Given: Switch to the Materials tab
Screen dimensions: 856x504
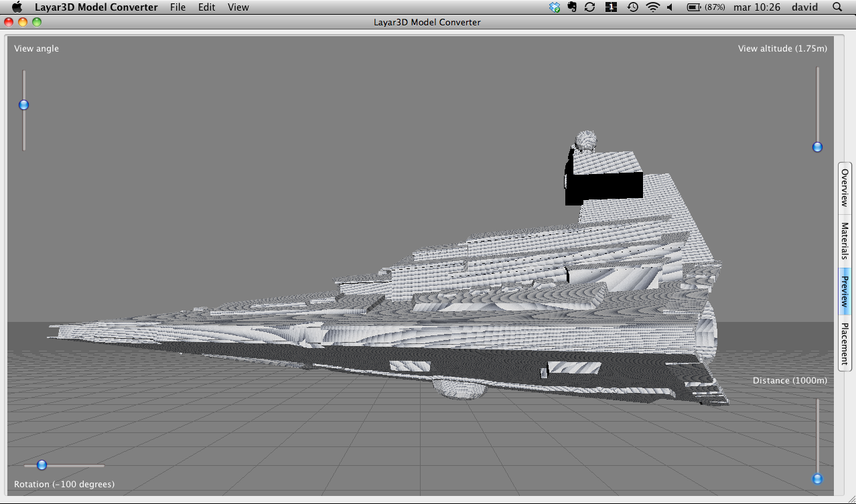Looking at the screenshot, I should click(845, 241).
